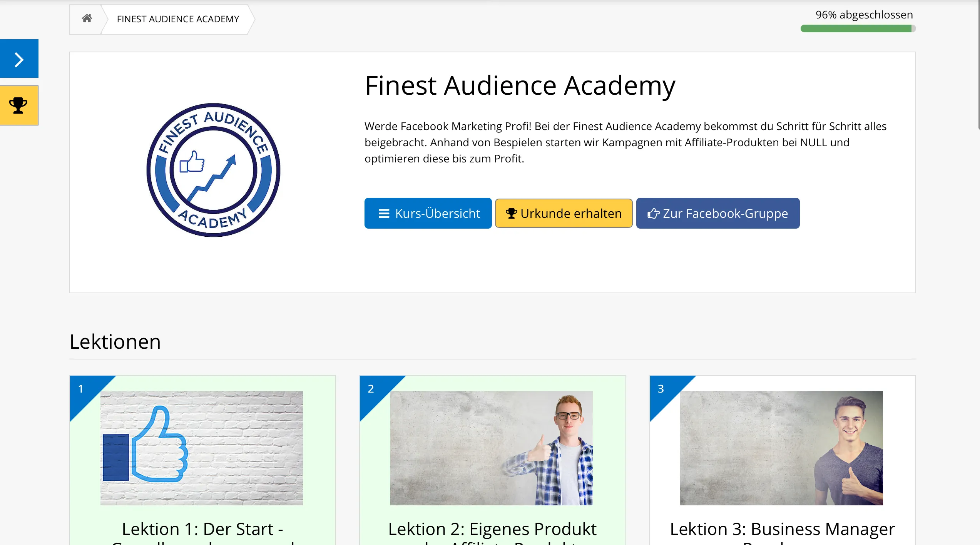Click Urkunde erhalten button

pyautogui.click(x=564, y=213)
